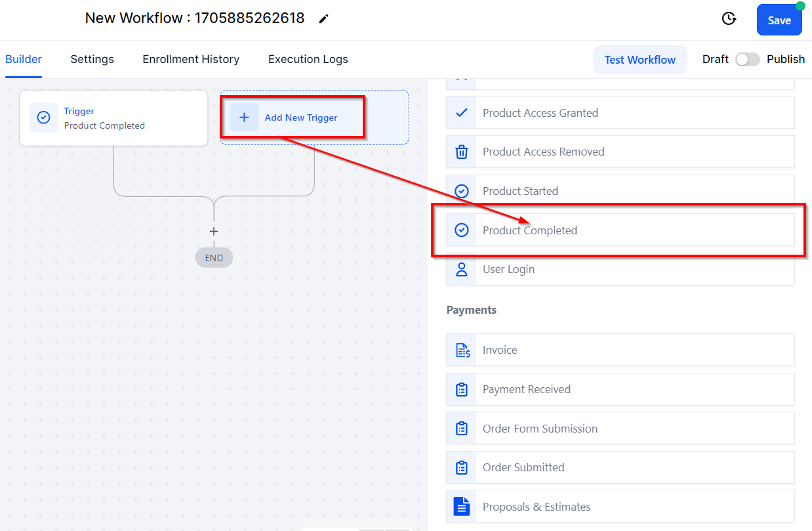Choose the Order Form Submission trigger
The width and height of the screenshot is (812, 531).
coord(620,429)
